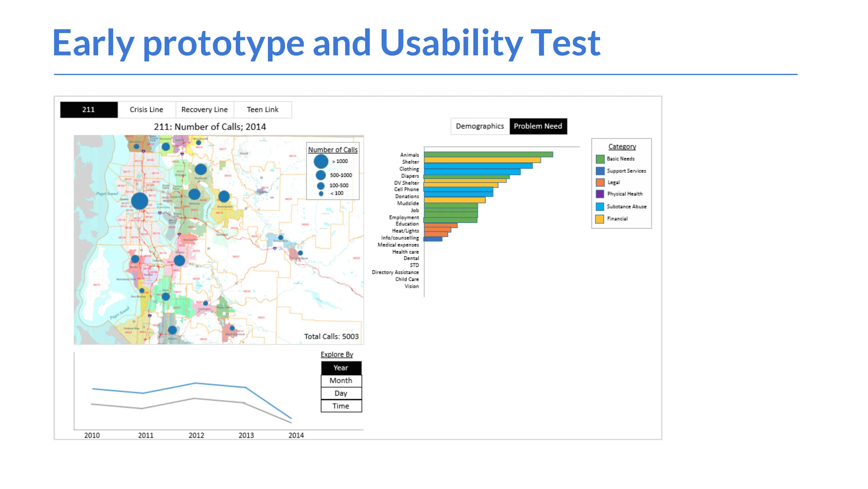Open the Recovery Line tab

[205, 109]
